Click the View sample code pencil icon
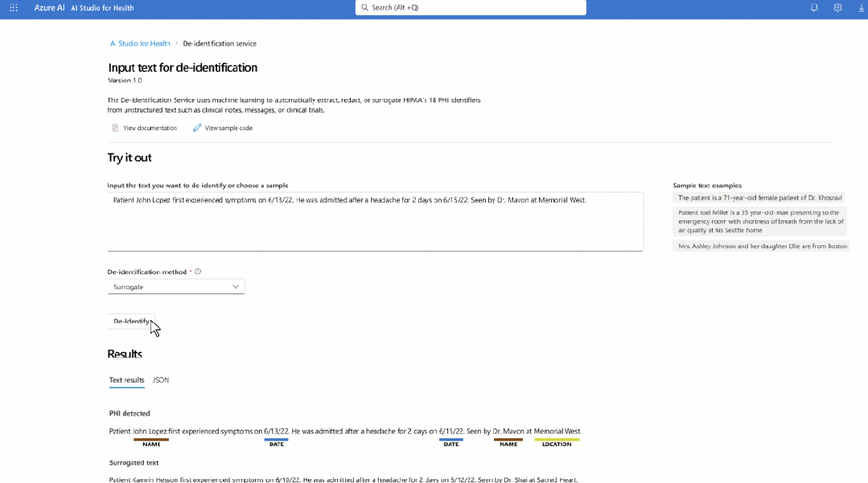 tap(197, 128)
